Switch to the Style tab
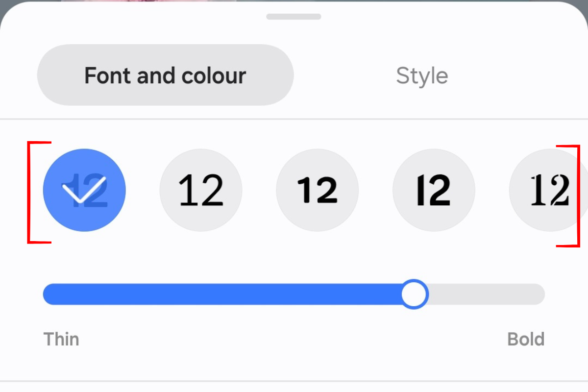 pos(422,75)
